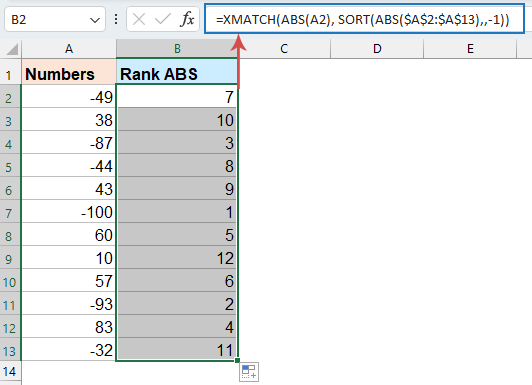Screen dimensions: 532x385
Task: Click the fill handle at selection corner
Action: pos(237,360)
